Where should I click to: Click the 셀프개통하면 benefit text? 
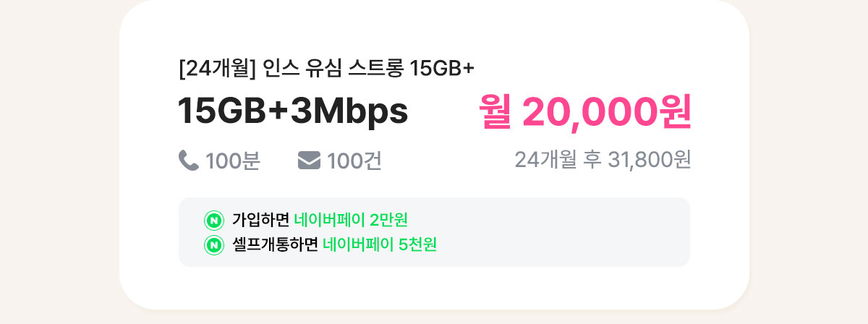pos(275,245)
